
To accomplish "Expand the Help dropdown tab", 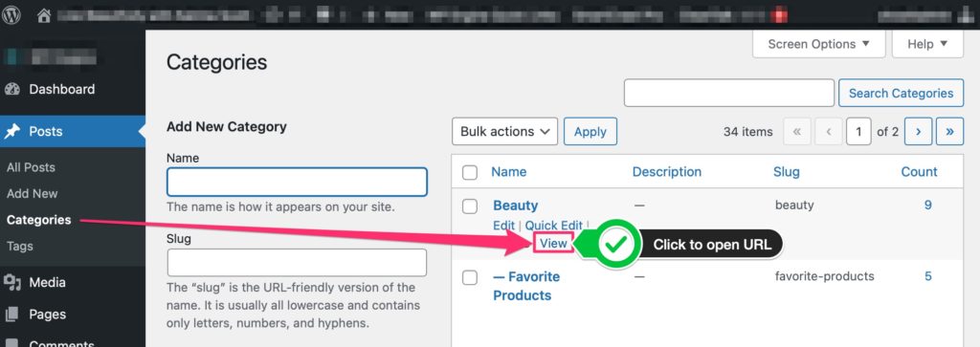I will click(927, 44).
